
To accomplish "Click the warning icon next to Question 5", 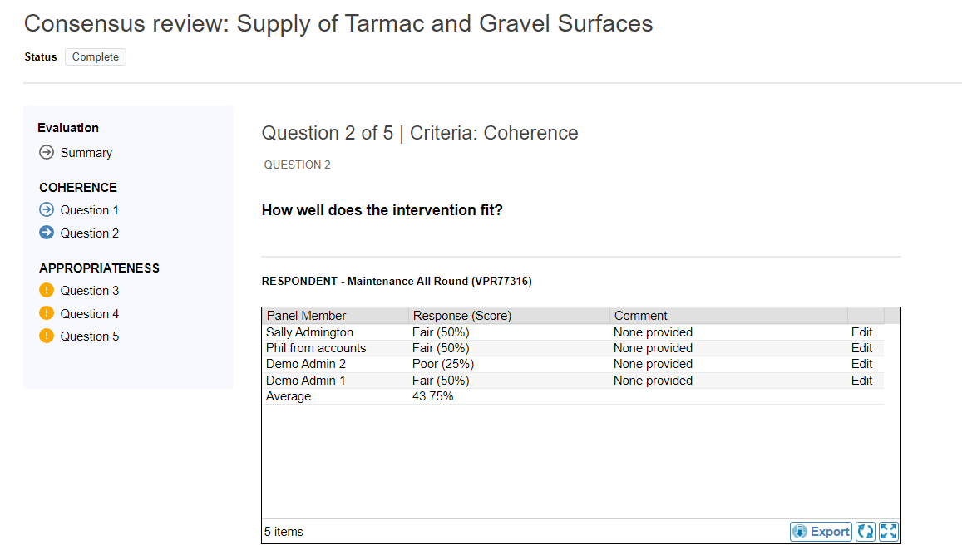I will coord(47,336).
